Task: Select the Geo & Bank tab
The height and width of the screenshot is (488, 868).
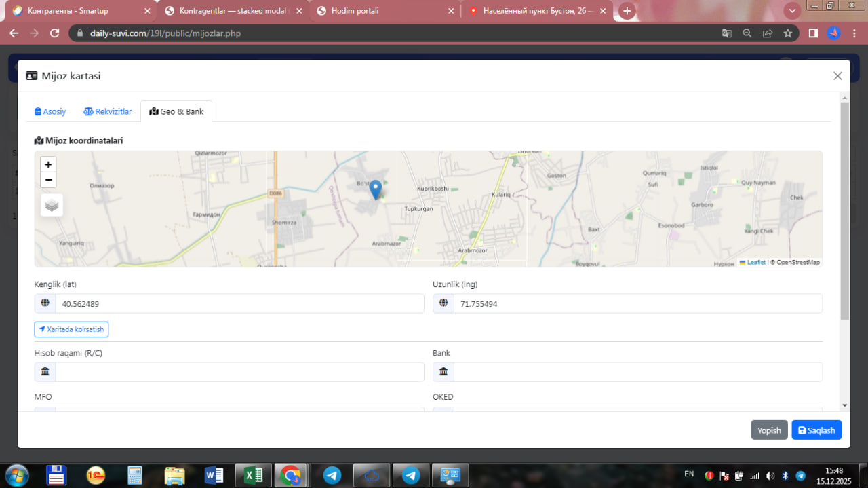Action: pyautogui.click(x=176, y=111)
